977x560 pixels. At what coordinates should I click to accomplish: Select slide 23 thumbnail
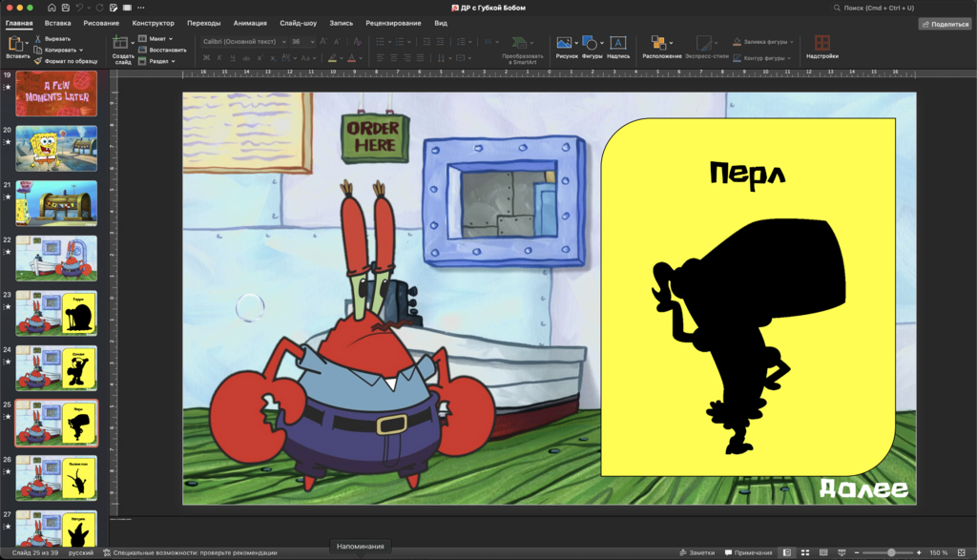tap(56, 313)
